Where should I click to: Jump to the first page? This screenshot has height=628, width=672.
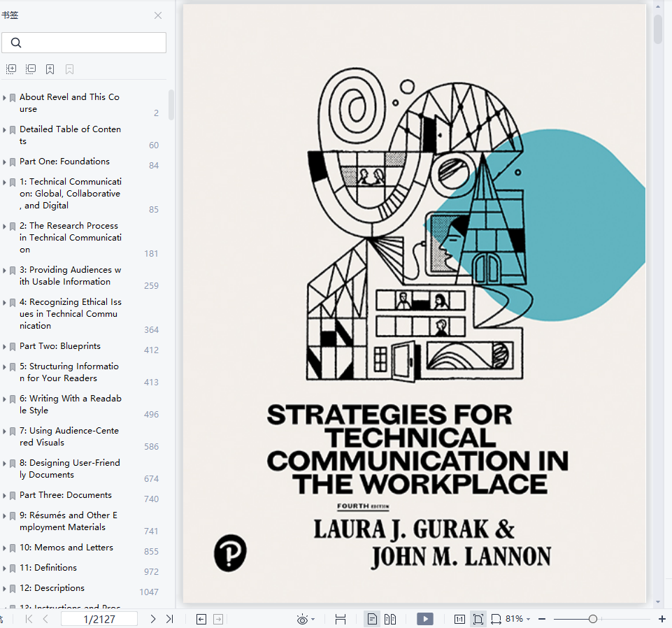click(x=29, y=619)
